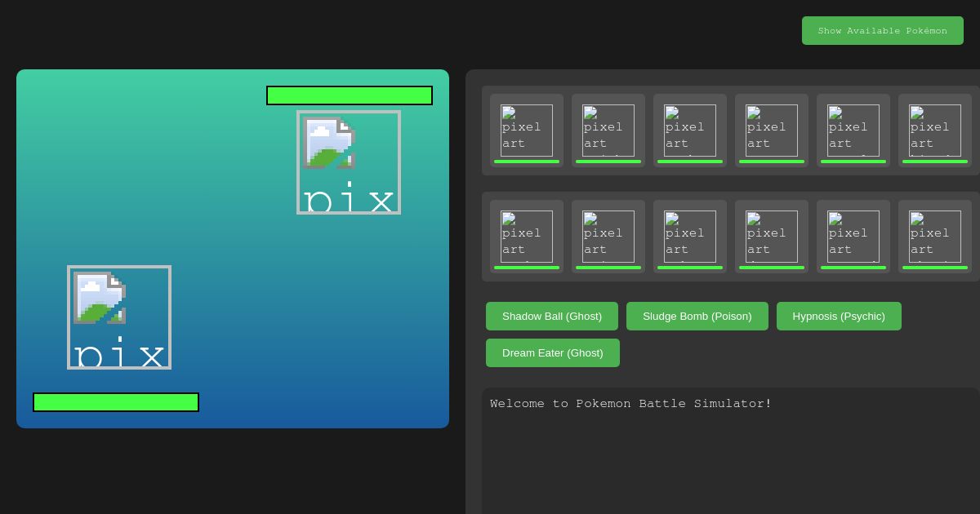Choose the third Pokémon in the top team row
The width and height of the screenshot is (980, 514).
pyautogui.click(x=690, y=131)
